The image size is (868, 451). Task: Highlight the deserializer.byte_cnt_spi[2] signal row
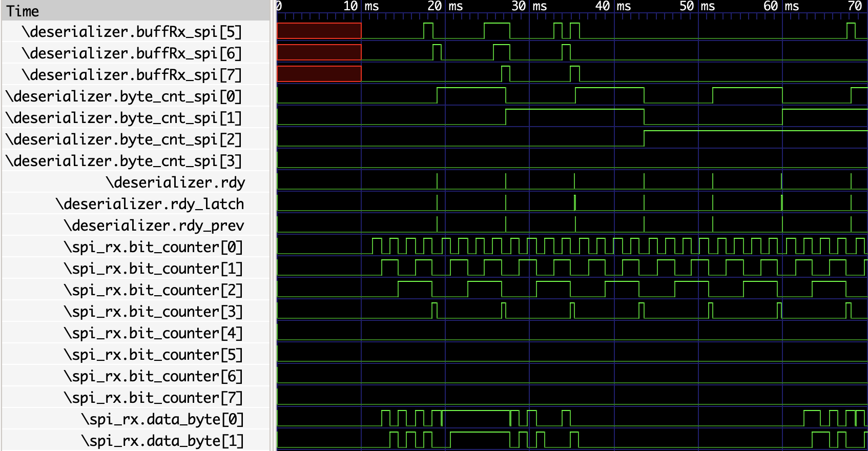coord(123,139)
